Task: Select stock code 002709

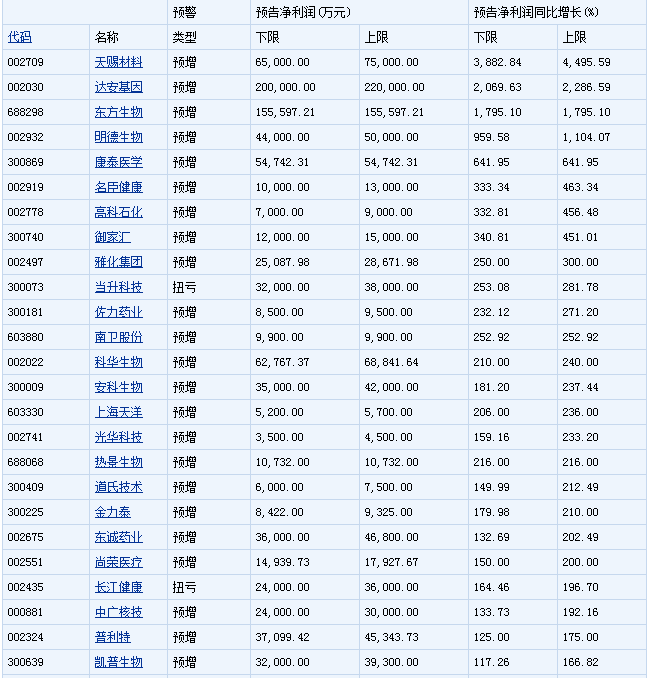Action: [x=26, y=62]
